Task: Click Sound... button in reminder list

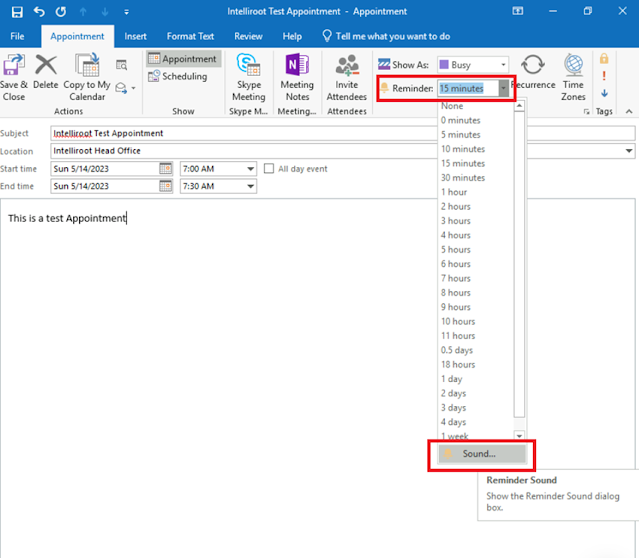Action: pyautogui.click(x=482, y=454)
